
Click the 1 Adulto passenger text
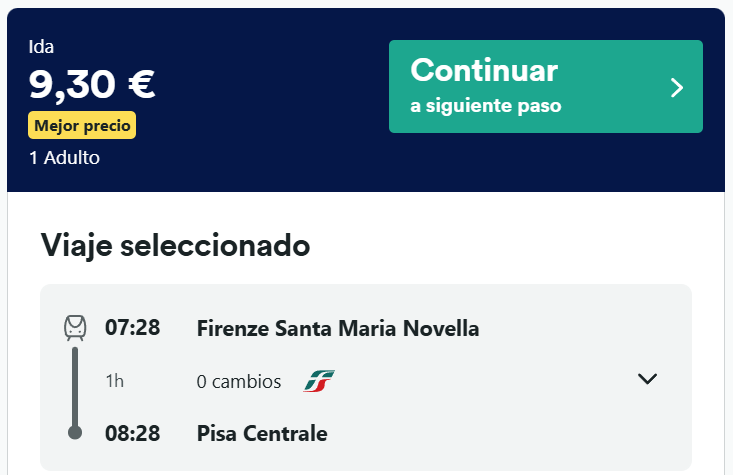coord(65,158)
